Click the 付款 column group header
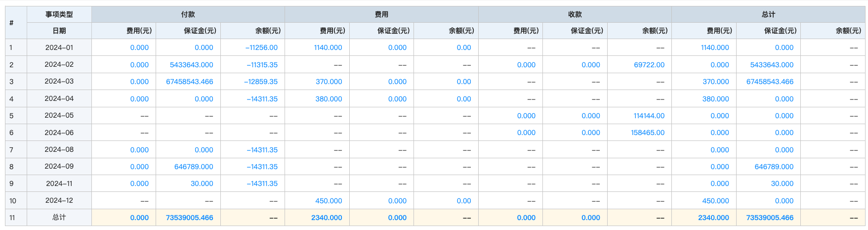Screen dimensions: 868x230 188,14
